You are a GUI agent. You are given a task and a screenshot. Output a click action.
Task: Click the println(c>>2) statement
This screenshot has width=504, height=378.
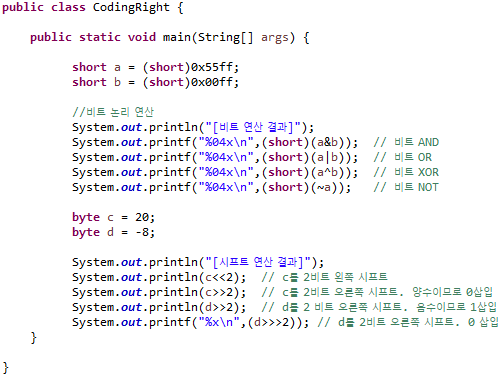coord(159,292)
